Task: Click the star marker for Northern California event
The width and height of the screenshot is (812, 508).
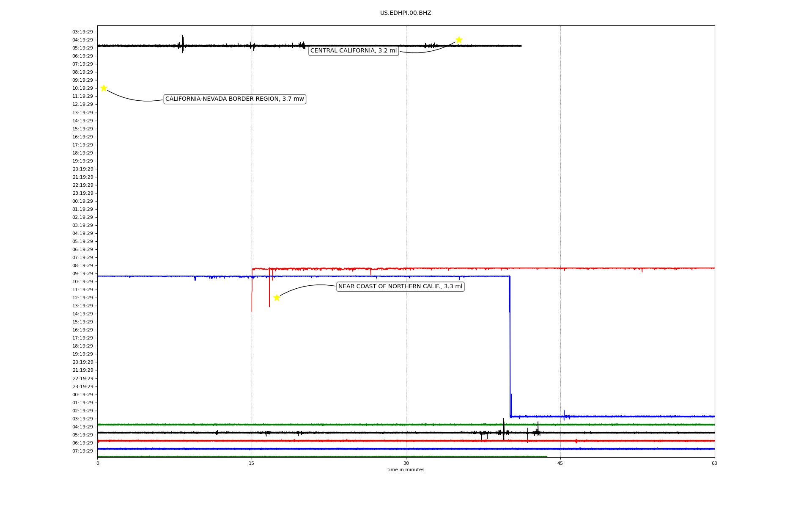Action: point(277,298)
